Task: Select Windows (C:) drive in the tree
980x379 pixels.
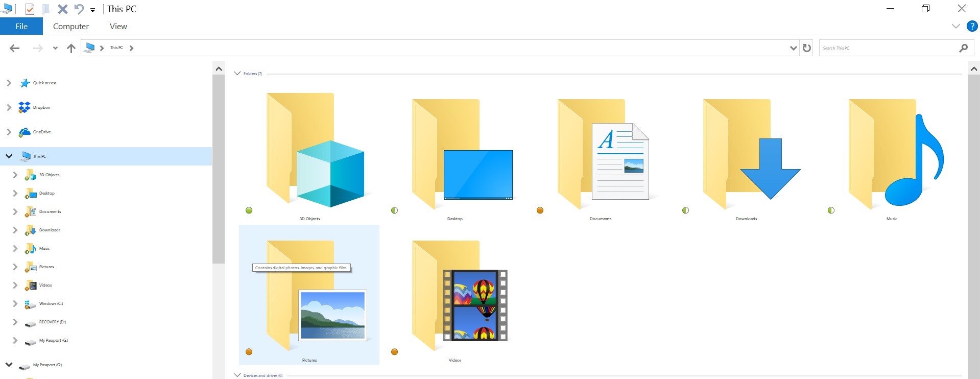Action: point(51,303)
